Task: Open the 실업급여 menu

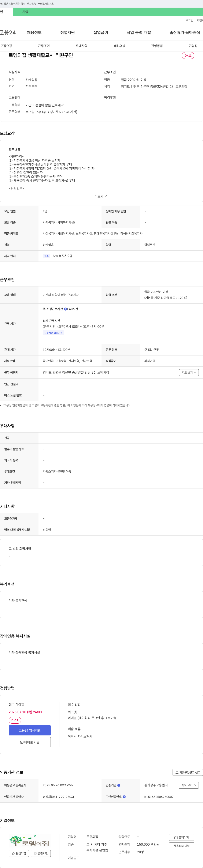Action: [x=101, y=32]
